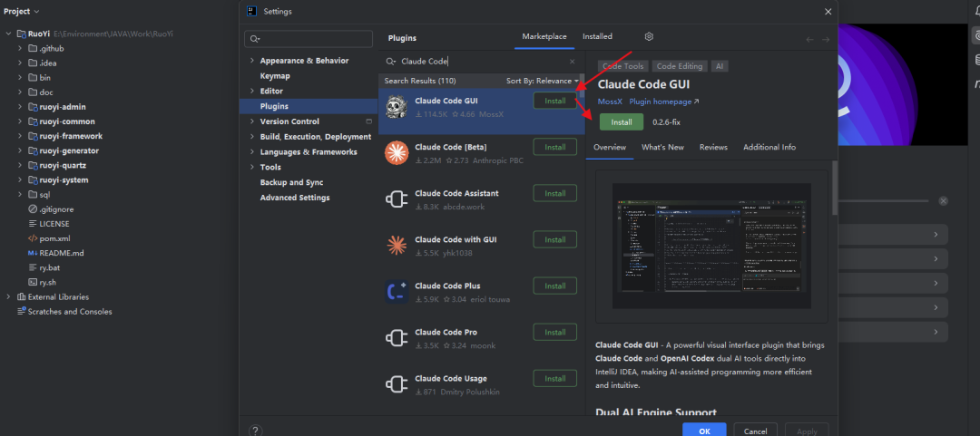
Task: Click the Claude Code with GUI starburst icon
Action: tap(397, 246)
